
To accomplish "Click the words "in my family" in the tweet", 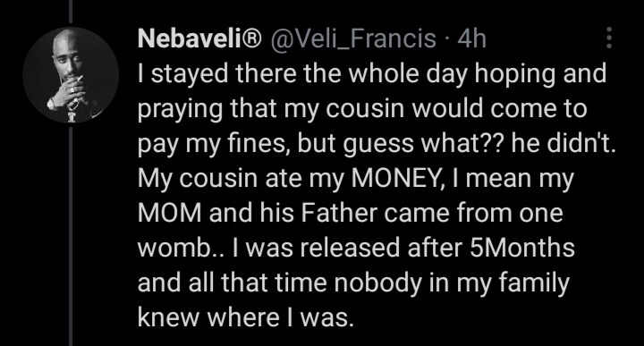I will [x=499, y=284].
